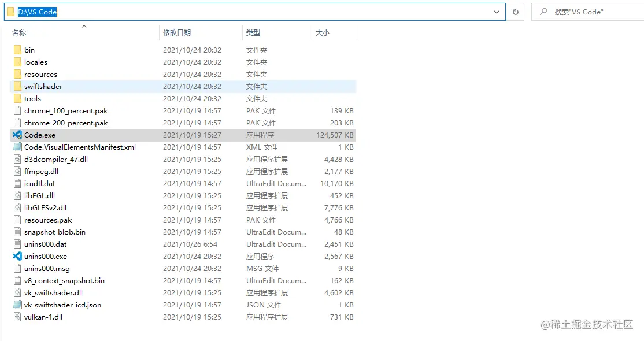Click the snapshot_blob.bin file icon

click(x=17, y=232)
